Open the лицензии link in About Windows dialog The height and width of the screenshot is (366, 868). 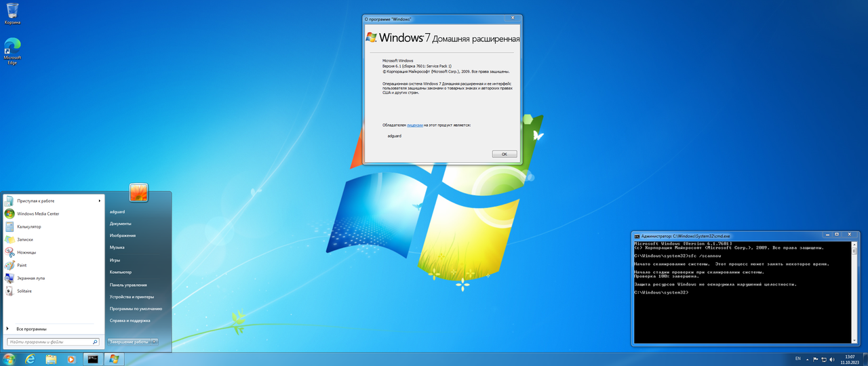[415, 125]
